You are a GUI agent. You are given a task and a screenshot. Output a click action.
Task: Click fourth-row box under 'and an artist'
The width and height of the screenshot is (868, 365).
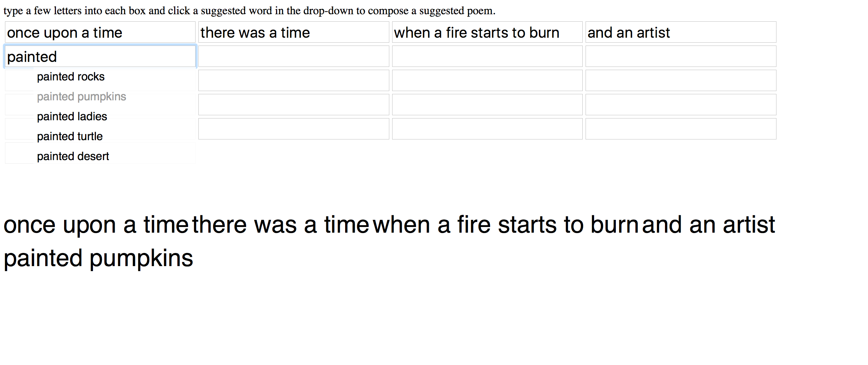coord(681,105)
